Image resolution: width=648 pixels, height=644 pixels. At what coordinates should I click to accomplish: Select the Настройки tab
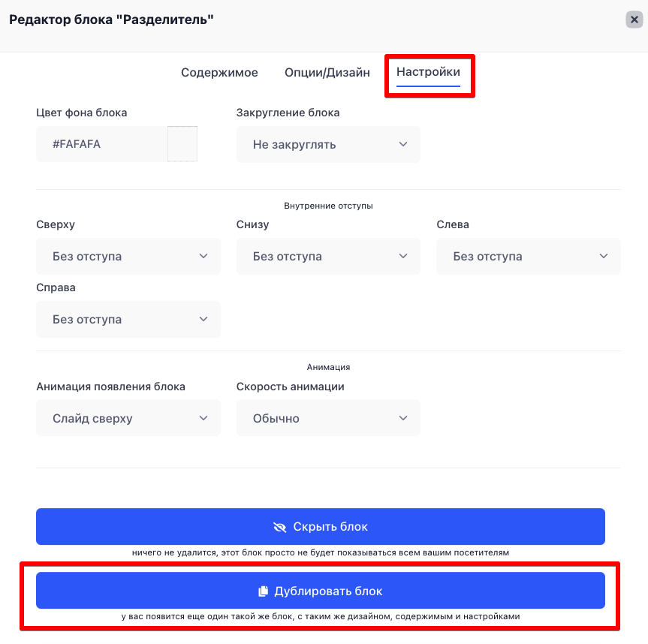click(428, 72)
